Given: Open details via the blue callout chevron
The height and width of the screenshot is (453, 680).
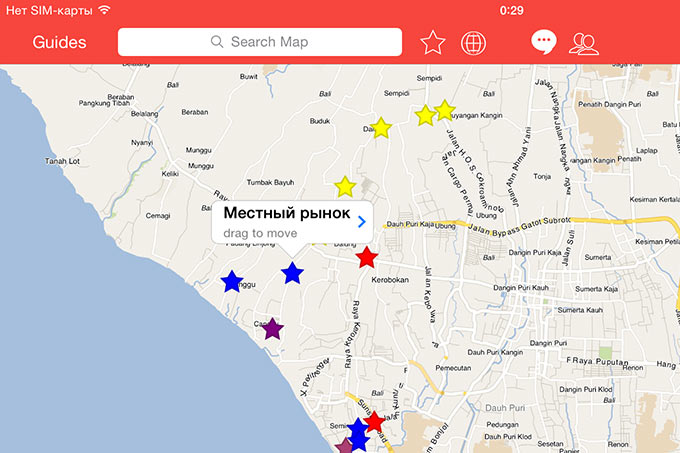Looking at the screenshot, I should point(362,222).
